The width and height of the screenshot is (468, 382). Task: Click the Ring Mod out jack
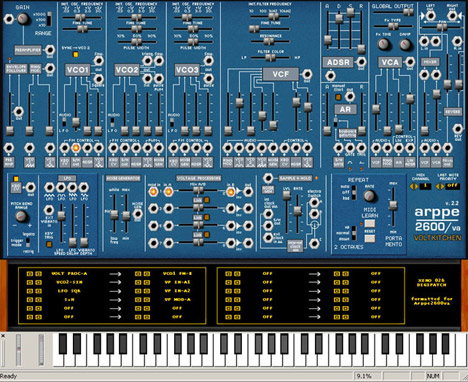(50, 68)
